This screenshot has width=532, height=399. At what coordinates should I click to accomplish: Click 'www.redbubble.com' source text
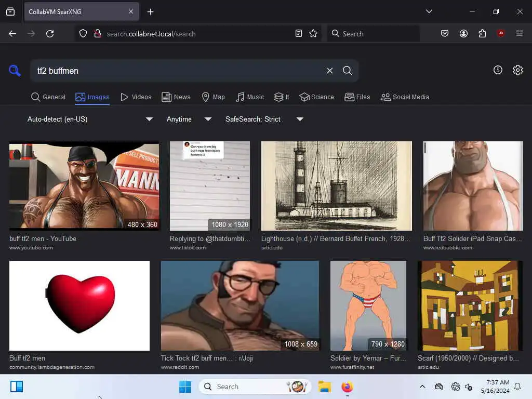pyautogui.click(x=447, y=248)
